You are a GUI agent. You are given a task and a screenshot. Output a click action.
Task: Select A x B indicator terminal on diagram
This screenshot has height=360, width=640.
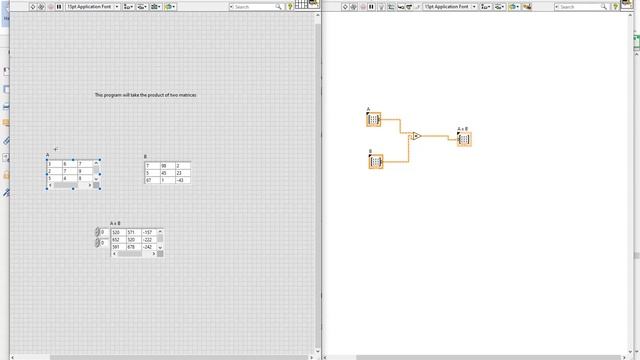[x=464, y=139]
